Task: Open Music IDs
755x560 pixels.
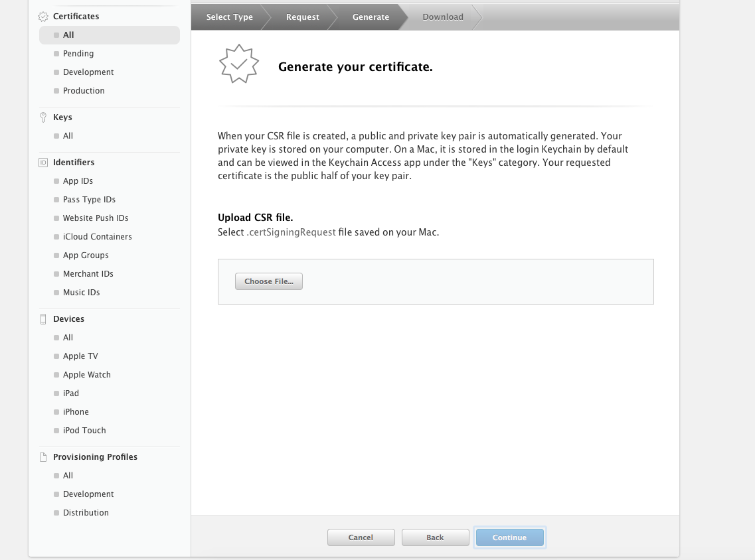Action: click(82, 293)
